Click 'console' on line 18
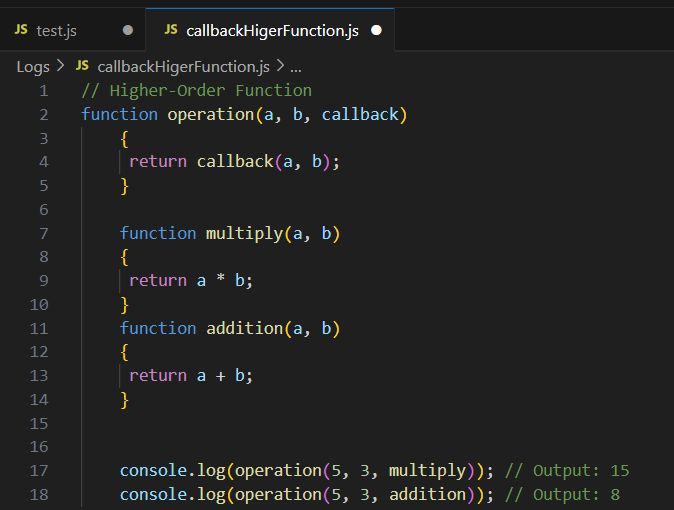The image size is (674, 510). [153, 495]
